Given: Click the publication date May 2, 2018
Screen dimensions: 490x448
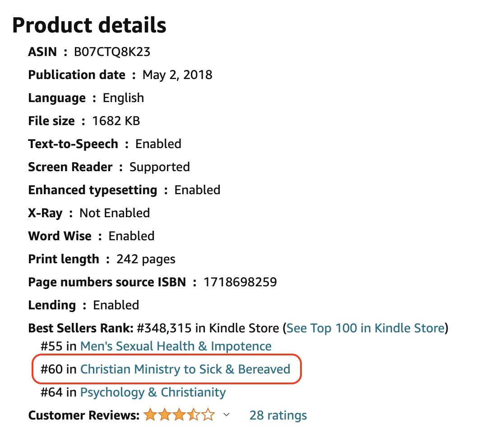Looking at the screenshot, I should pyautogui.click(x=177, y=75).
